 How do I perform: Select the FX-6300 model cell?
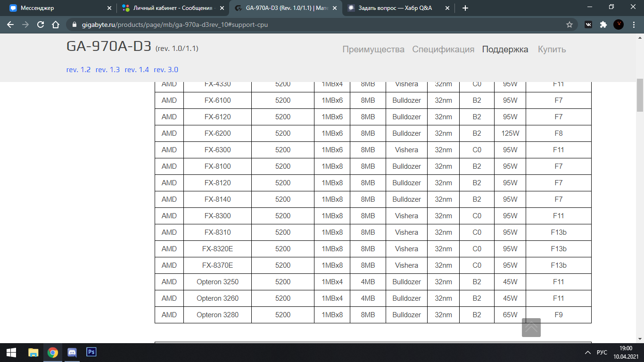click(217, 150)
